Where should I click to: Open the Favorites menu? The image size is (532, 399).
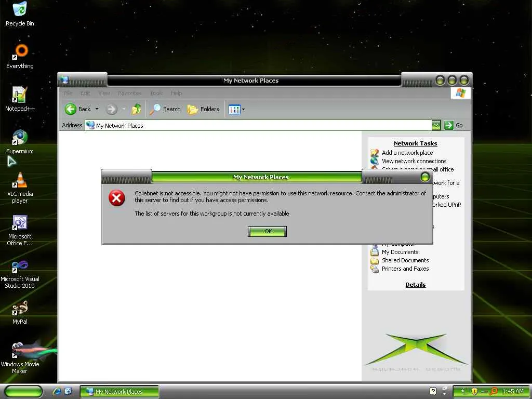[x=129, y=93]
